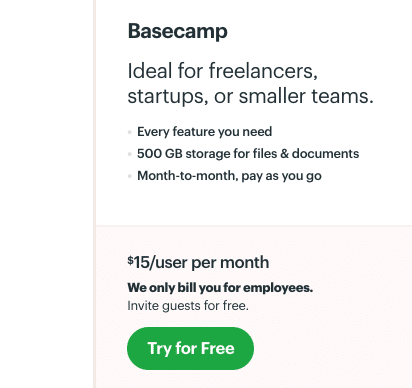This screenshot has width=412, height=388.
Task: Click the green Try for Free button
Action: tap(190, 348)
